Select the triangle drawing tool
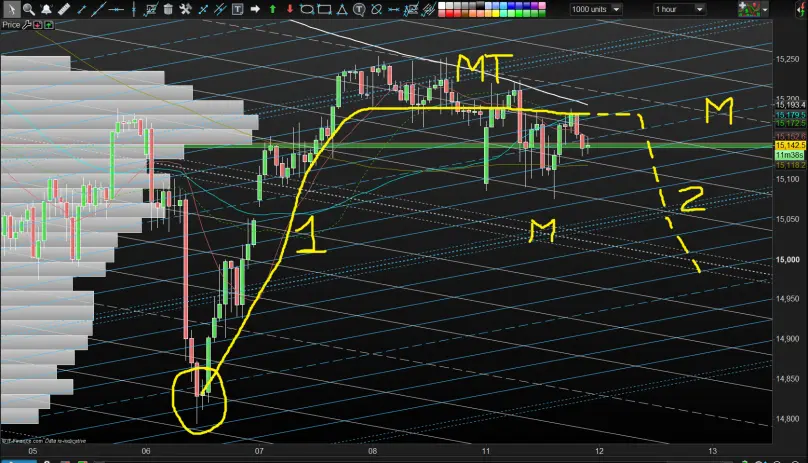This screenshot has height=463, width=808. tap(342, 9)
